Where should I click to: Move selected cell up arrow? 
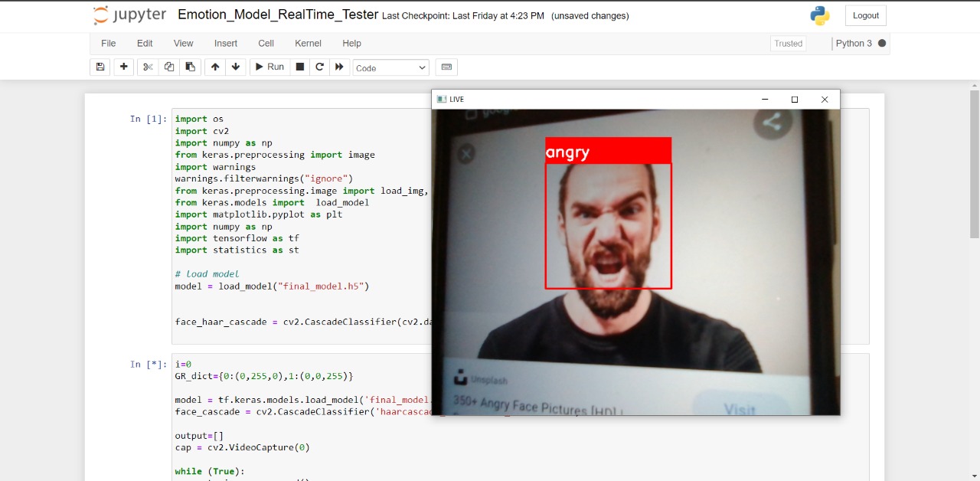point(215,67)
